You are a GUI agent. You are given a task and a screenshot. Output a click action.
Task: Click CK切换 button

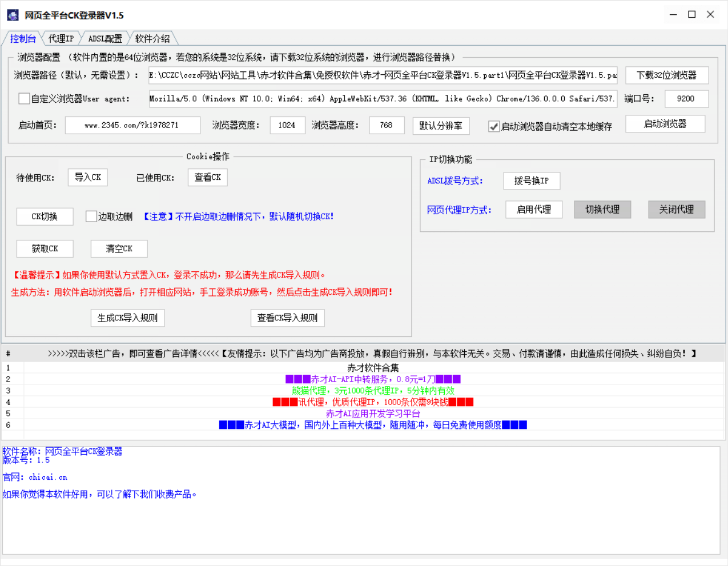45,216
